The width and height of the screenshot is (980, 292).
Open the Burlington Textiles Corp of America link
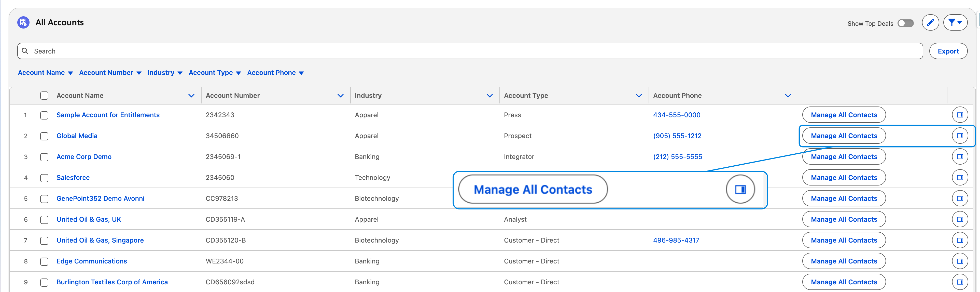pyautogui.click(x=112, y=282)
